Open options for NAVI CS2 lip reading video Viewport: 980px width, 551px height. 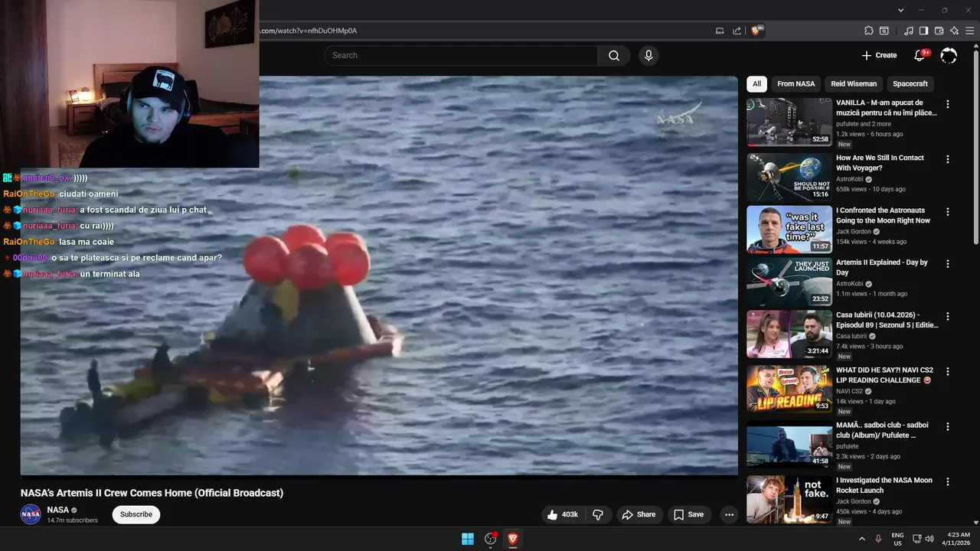tap(948, 371)
